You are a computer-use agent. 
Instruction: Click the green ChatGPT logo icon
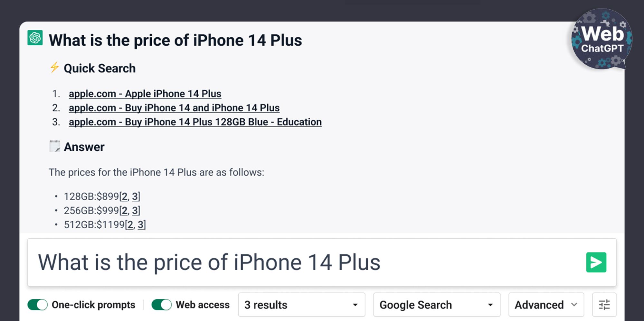pyautogui.click(x=35, y=38)
